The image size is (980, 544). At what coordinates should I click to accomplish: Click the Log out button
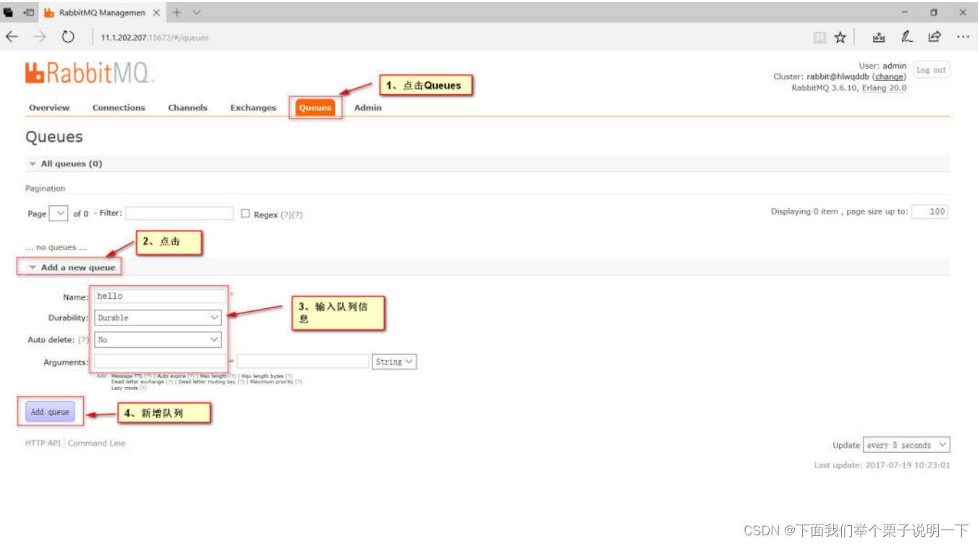[931, 70]
